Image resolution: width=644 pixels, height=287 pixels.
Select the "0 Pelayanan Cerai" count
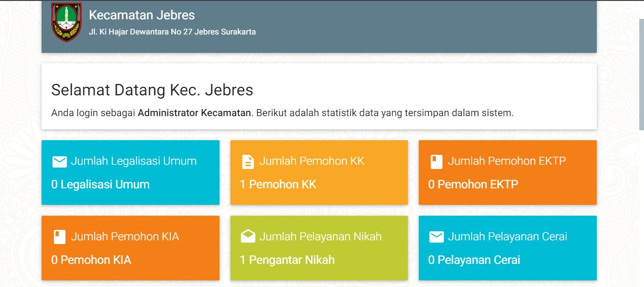[x=474, y=260]
